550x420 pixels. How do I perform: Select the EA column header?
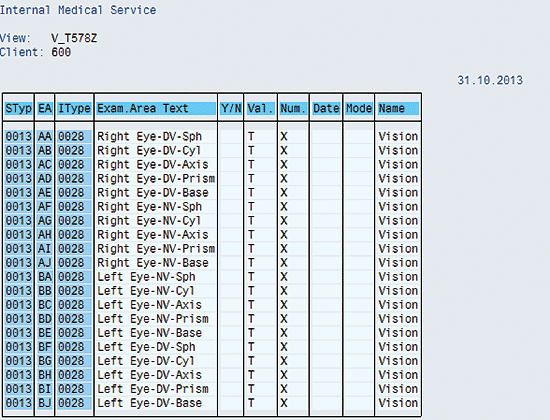coord(45,108)
